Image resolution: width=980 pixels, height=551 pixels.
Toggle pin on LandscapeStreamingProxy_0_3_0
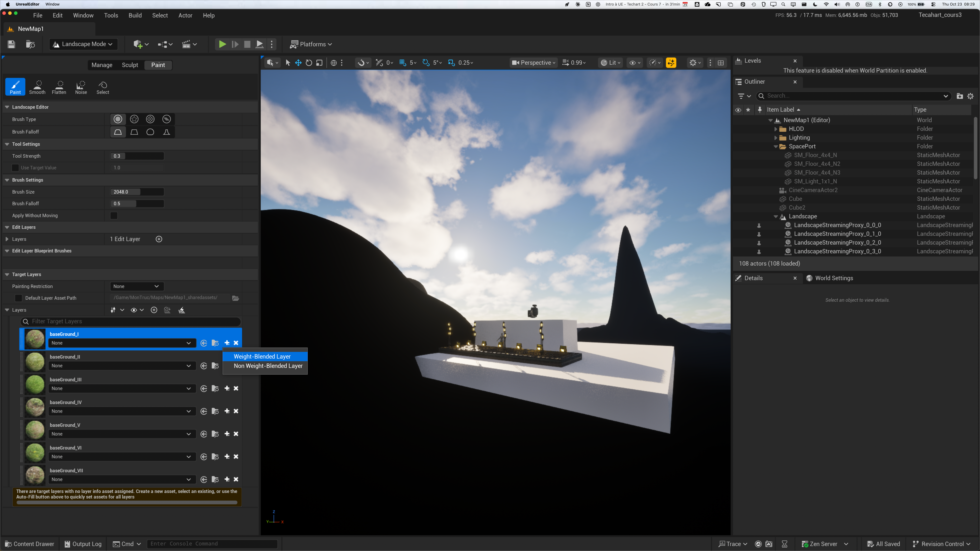click(759, 252)
